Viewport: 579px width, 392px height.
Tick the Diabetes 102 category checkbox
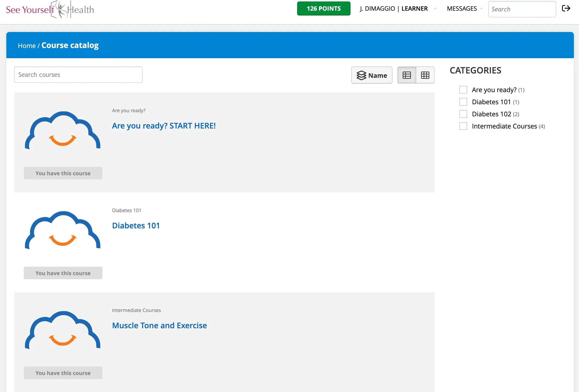(463, 114)
